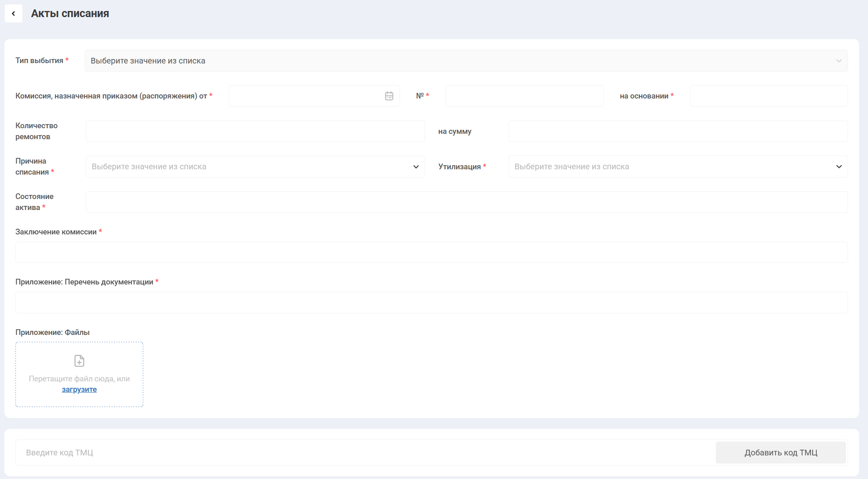The height and width of the screenshot is (479, 868).
Task: Click the order № input field
Action: [524, 96]
